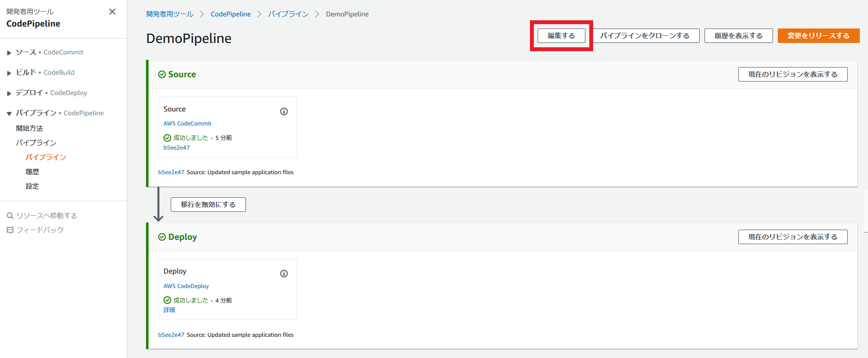Open b5ee2e47 link below Deploy card
The width and height of the screenshot is (868, 358).
click(171, 335)
